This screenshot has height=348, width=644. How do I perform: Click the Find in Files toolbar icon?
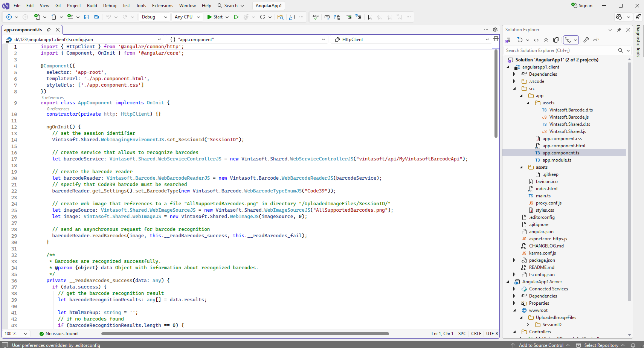(x=280, y=17)
